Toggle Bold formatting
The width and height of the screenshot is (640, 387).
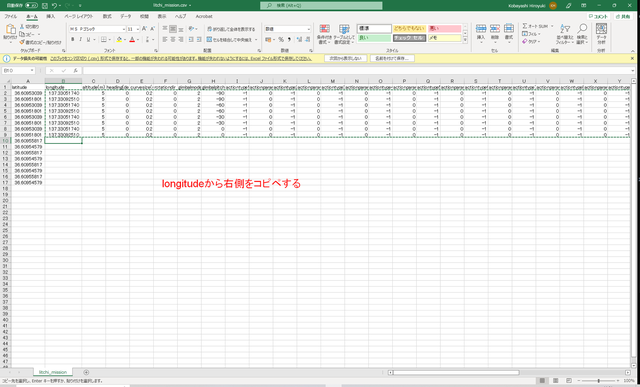coord(73,40)
